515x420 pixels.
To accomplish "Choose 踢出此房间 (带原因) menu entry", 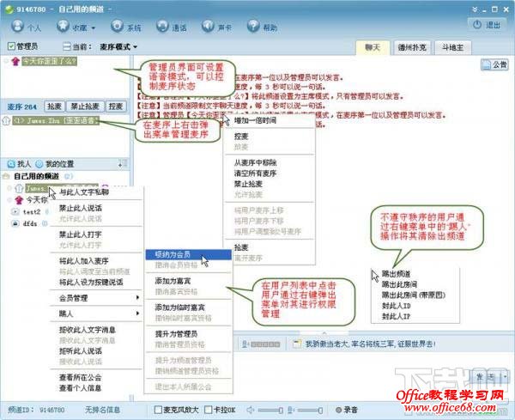I will coord(415,295).
